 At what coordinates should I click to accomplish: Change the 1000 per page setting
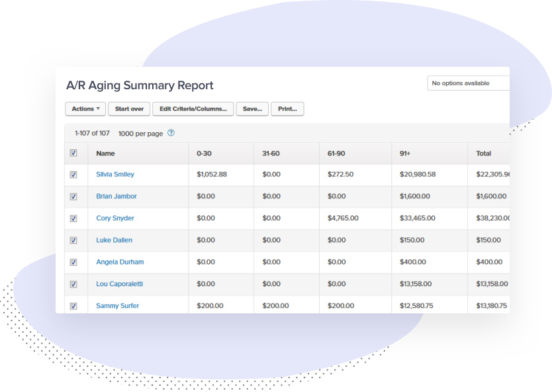(x=140, y=134)
